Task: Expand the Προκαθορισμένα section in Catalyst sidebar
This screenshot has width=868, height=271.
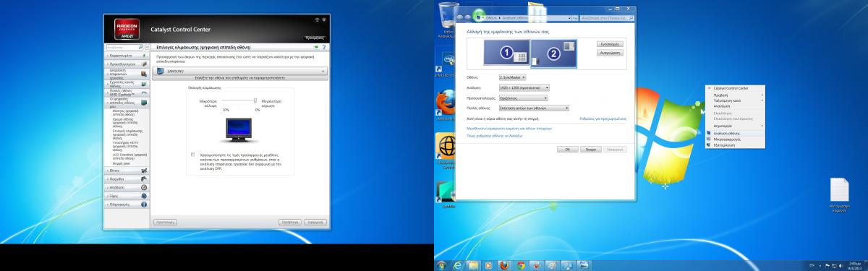Action: coord(127,64)
